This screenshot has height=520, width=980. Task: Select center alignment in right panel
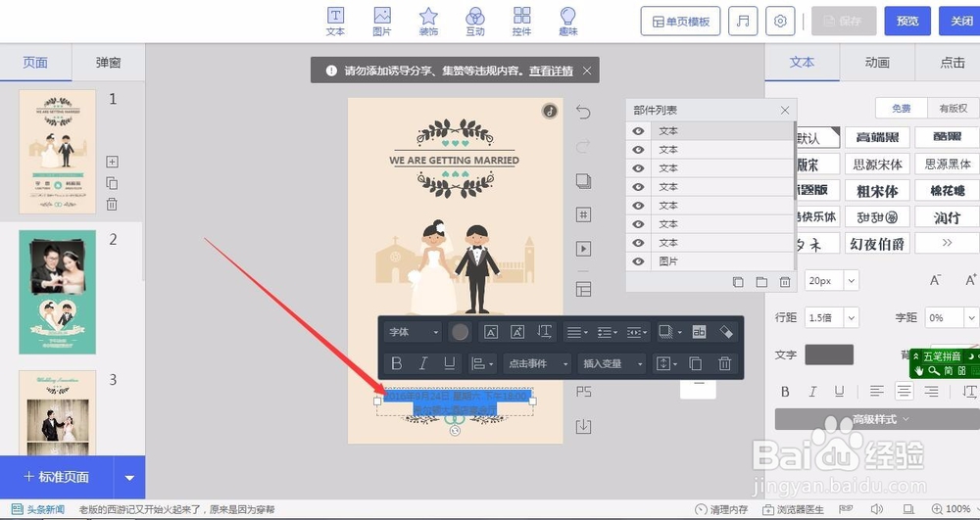(905, 392)
